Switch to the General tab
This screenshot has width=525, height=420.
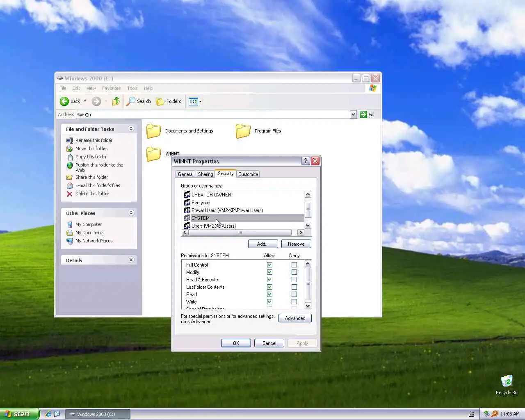pos(185,174)
